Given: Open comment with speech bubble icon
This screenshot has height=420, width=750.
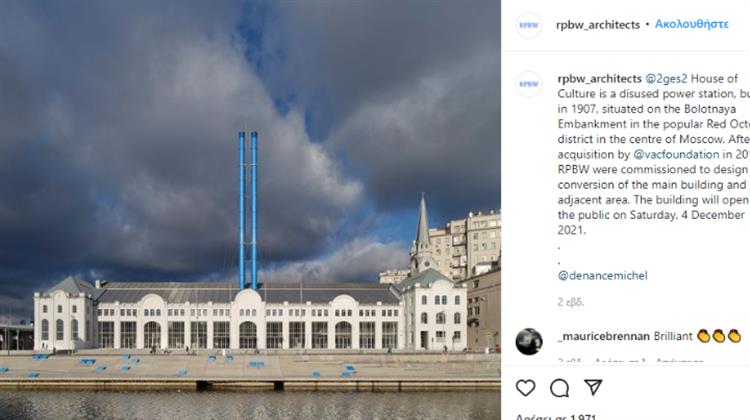Looking at the screenshot, I should (x=559, y=388).
